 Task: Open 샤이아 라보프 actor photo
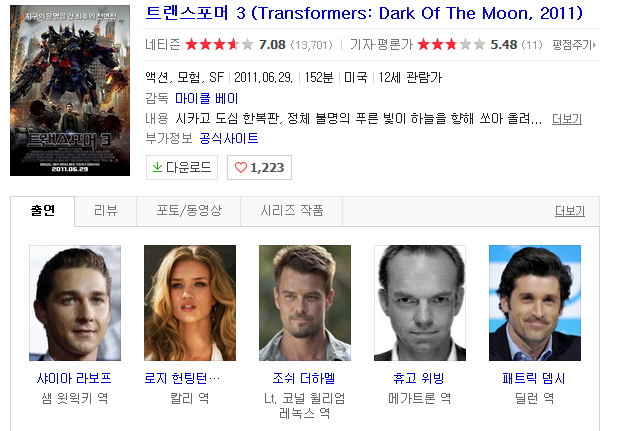coord(75,303)
